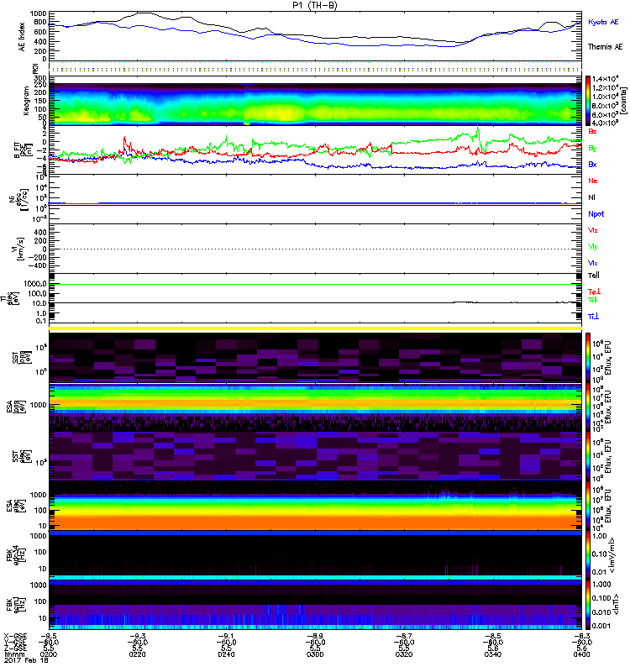Click the "0340" time tick label
The width and height of the screenshot is (630, 672).
click(493, 654)
